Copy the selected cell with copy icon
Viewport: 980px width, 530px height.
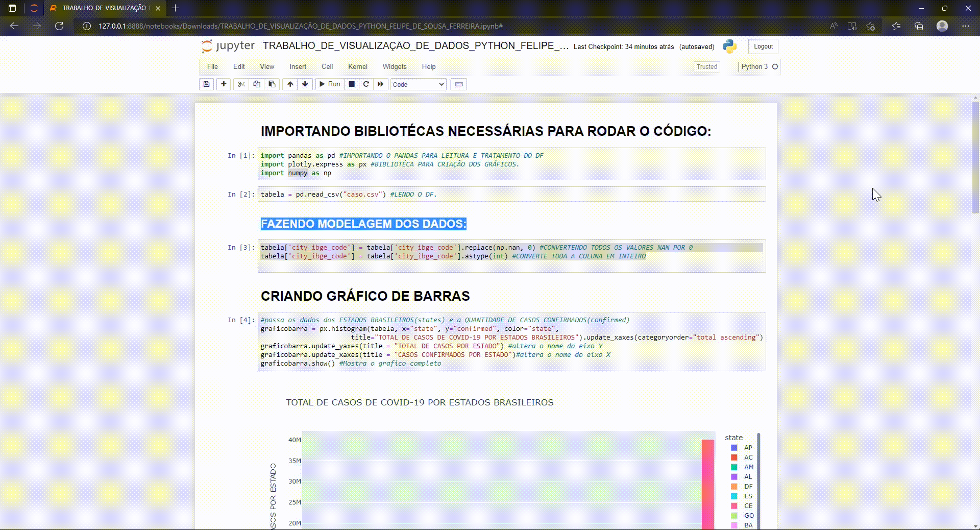256,84
